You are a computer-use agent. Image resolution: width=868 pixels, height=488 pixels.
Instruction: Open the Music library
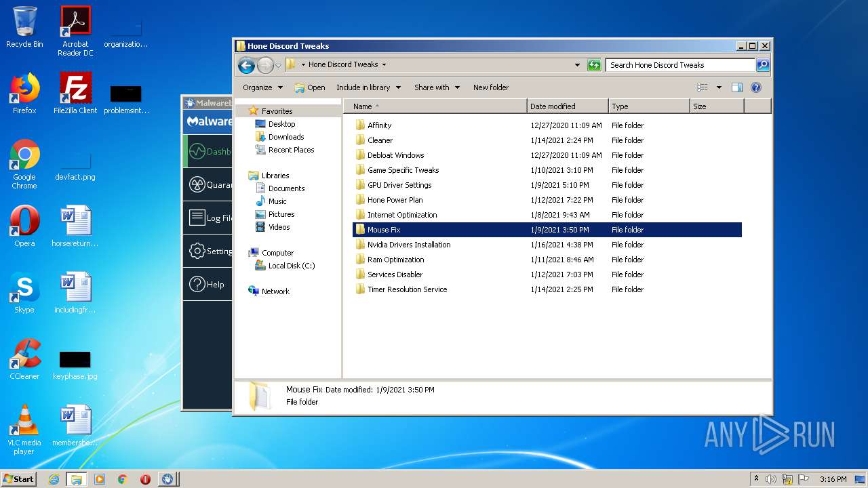pyautogui.click(x=277, y=201)
